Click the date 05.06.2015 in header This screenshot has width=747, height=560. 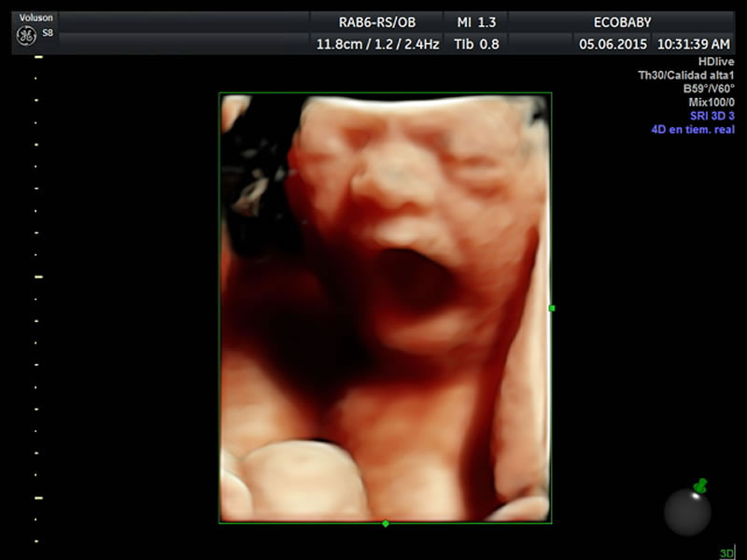[x=612, y=44]
